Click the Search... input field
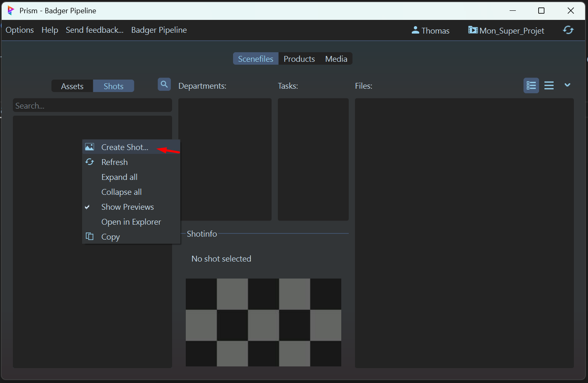 point(92,106)
